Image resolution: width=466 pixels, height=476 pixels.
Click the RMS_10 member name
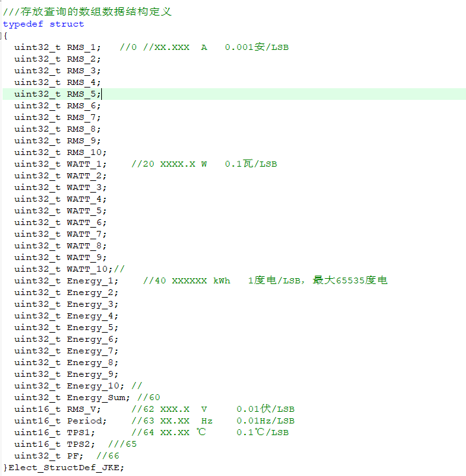pyautogui.click(x=84, y=152)
